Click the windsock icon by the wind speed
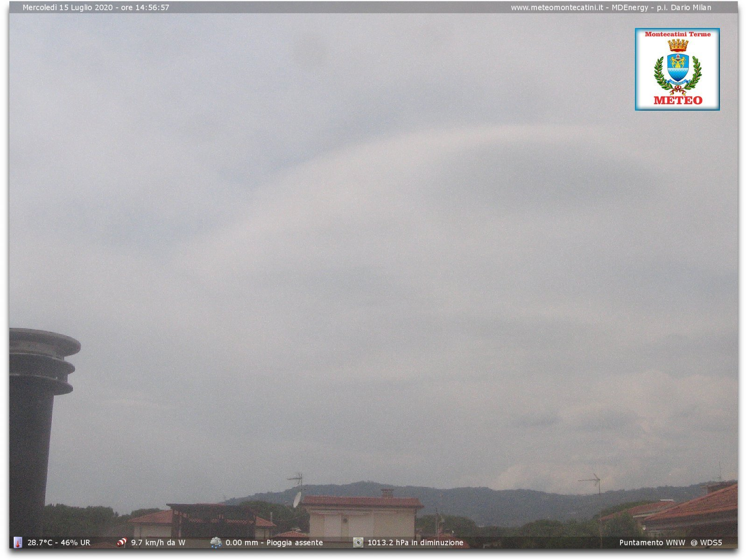747x560 pixels. tap(122, 542)
